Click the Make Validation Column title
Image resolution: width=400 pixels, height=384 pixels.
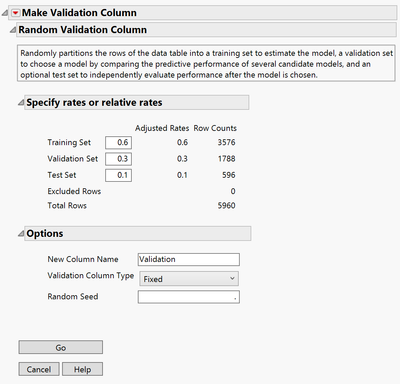coord(79,13)
